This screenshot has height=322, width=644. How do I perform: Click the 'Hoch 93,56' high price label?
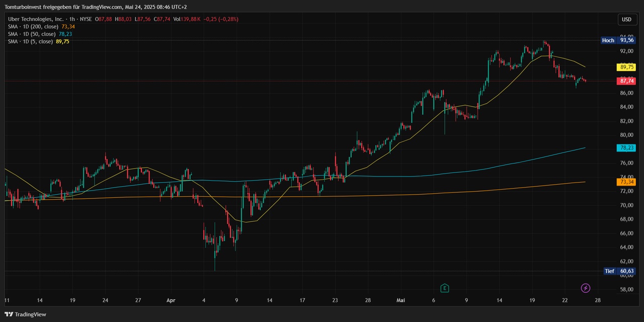[x=618, y=40]
